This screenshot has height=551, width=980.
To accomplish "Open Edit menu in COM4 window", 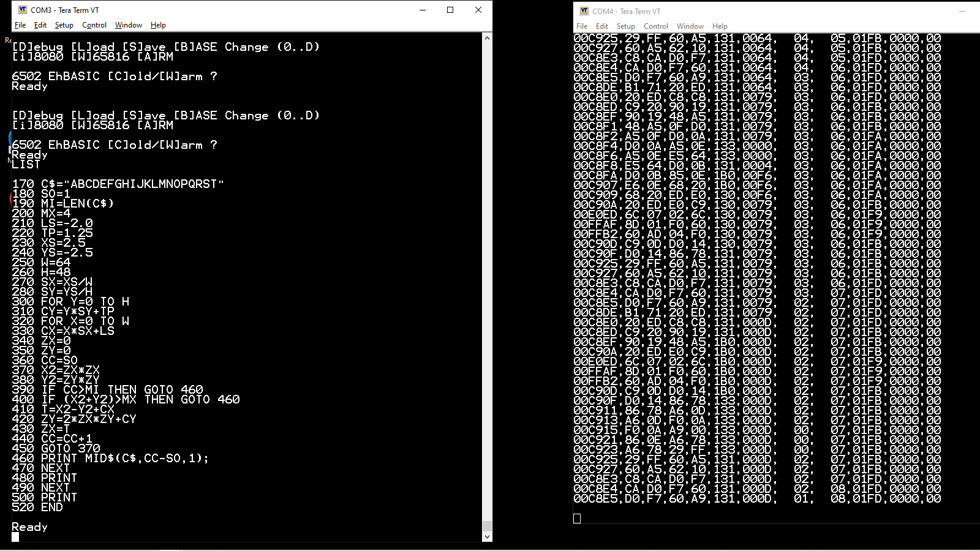I will 602,26.
